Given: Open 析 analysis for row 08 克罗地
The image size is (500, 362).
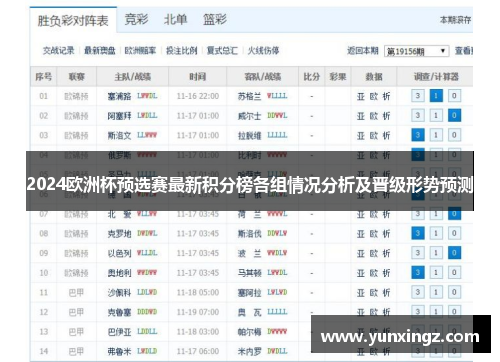Looking at the screenshot, I should [x=386, y=234].
